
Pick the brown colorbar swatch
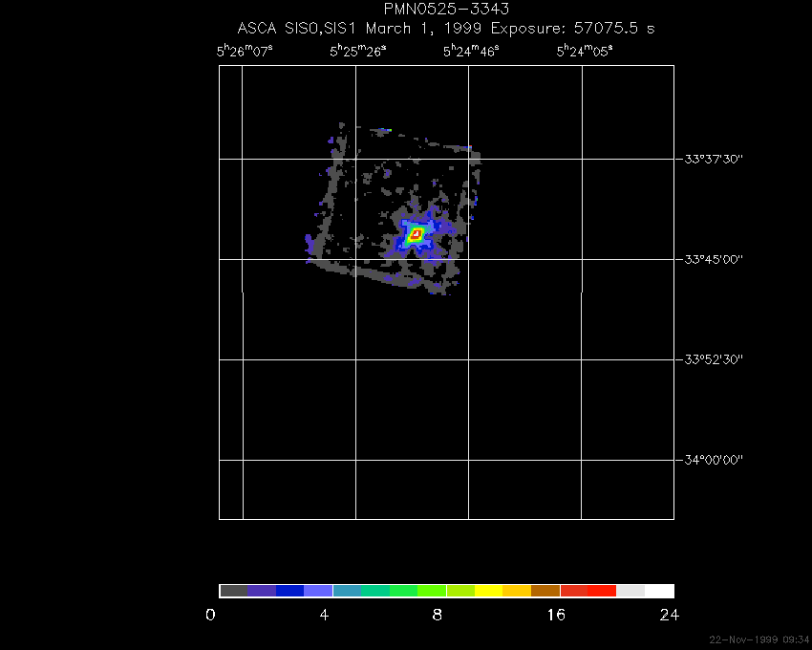click(545, 591)
